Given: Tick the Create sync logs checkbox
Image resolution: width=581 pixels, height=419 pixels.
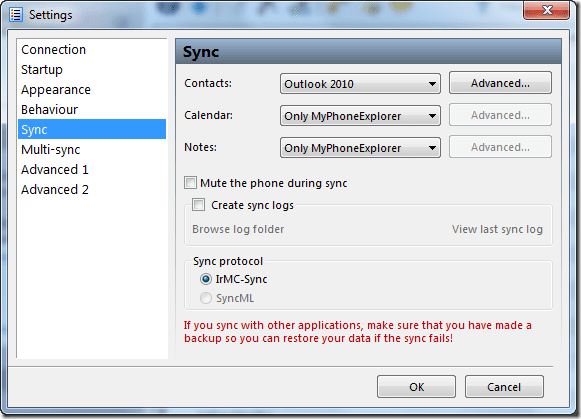Looking at the screenshot, I should tap(198, 204).
